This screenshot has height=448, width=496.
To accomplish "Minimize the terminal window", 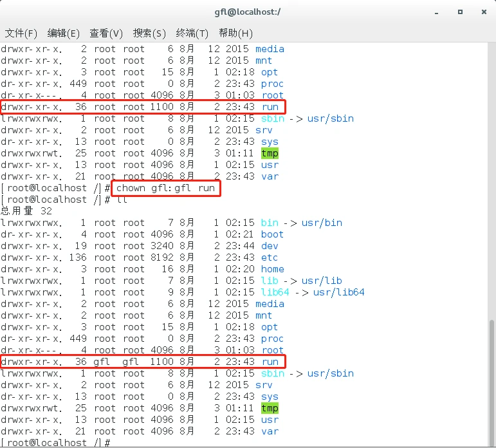I will 439,12.
